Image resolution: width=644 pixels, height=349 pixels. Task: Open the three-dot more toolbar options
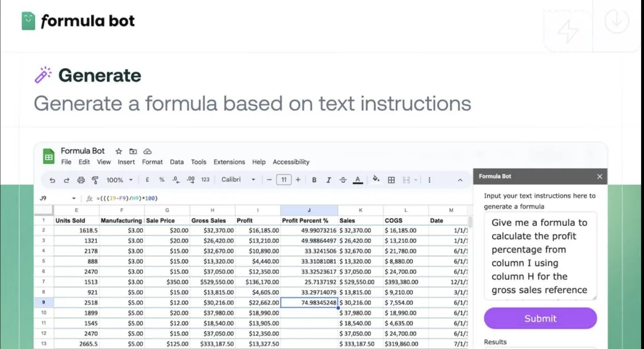click(x=429, y=180)
